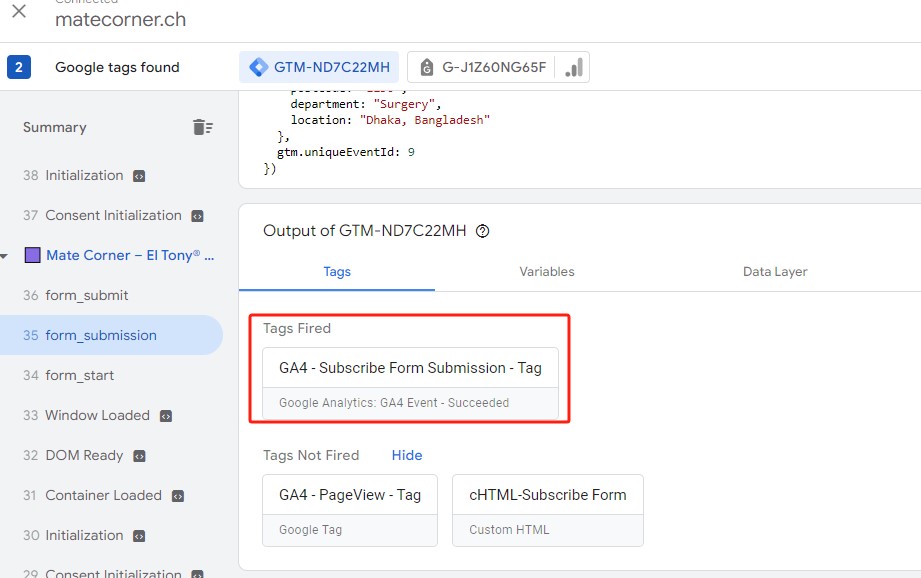This screenshot has height=578, width=921.
Task: Click the blue '2' tags count badge
Action: click(x=19, y=67)
